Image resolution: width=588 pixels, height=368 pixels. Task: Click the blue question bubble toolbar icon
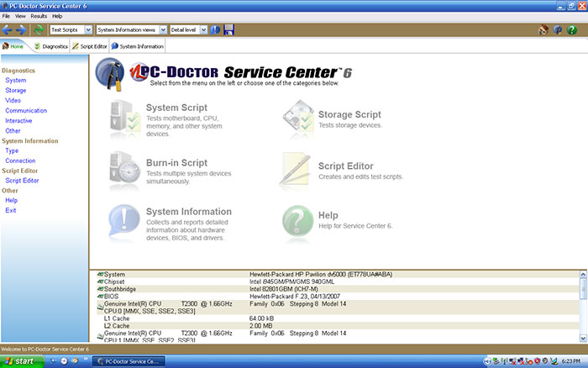(558, 29)
